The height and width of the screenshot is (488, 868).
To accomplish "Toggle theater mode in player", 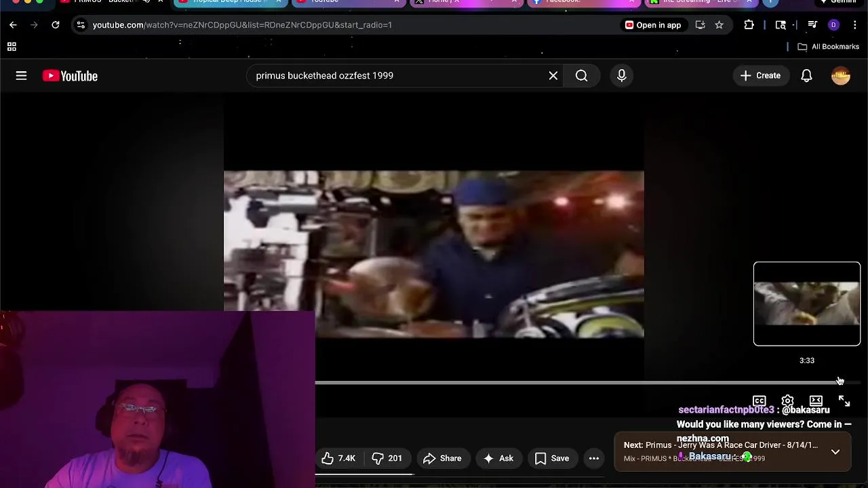I will point(816,401).
